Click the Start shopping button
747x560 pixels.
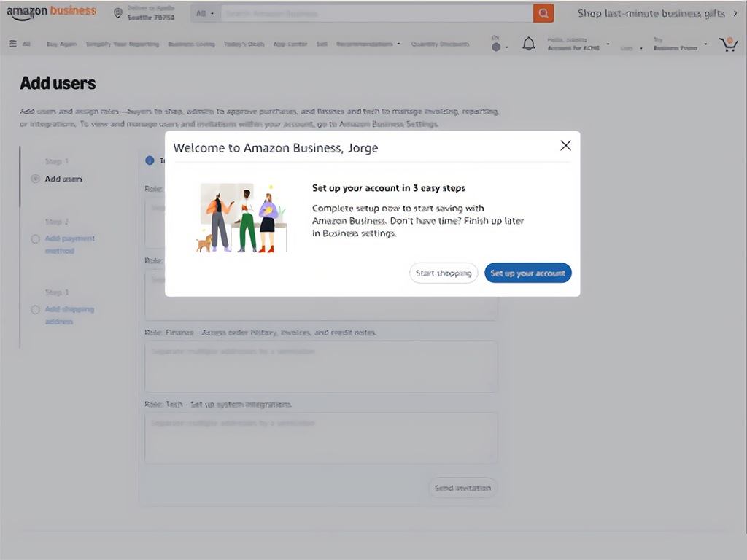(x=443, y=273)
